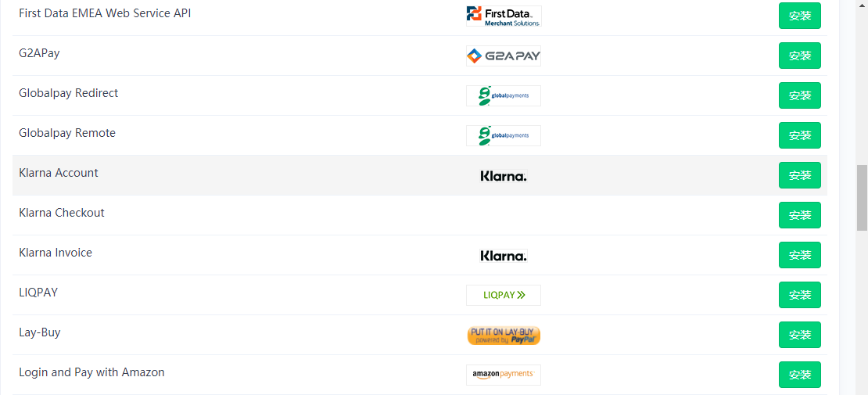Hit install button in LIQPAY row
Viewport: 868px width, 395px height.
point(799,295)
